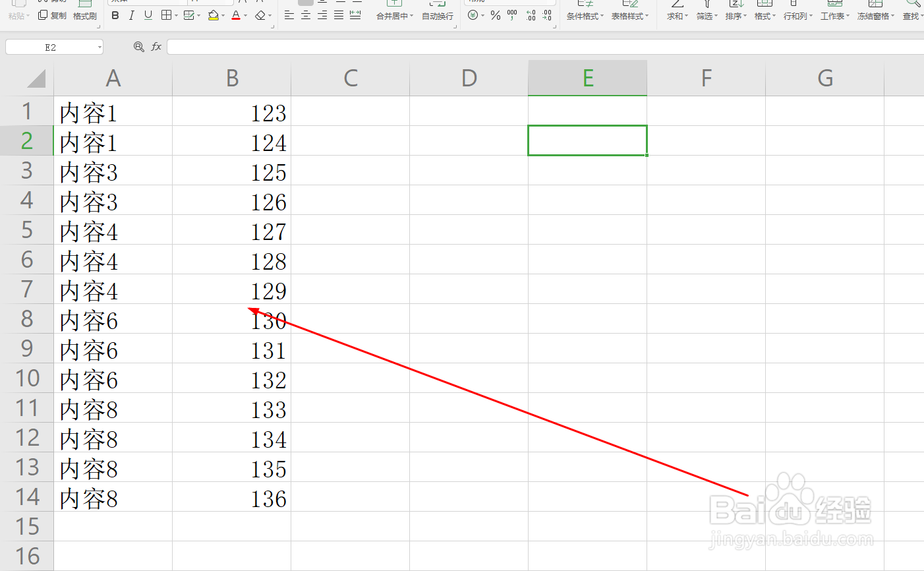
Task: Open the border style dropdown arrow
Action: (x=176, y=16)
